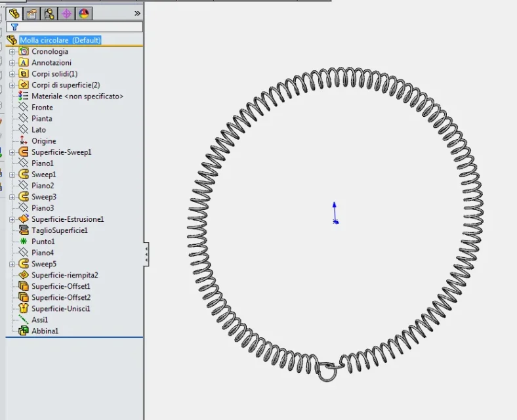
Task: Select the Fronte plane icon
Action: click(x=24, y=107)
